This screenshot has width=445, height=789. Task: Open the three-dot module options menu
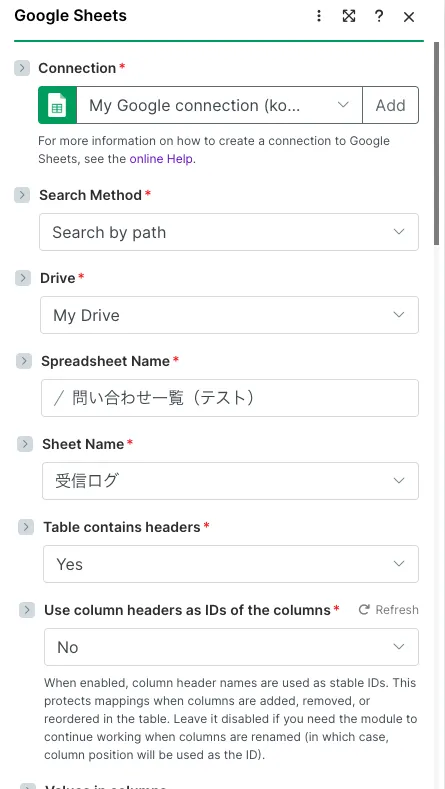319,16
